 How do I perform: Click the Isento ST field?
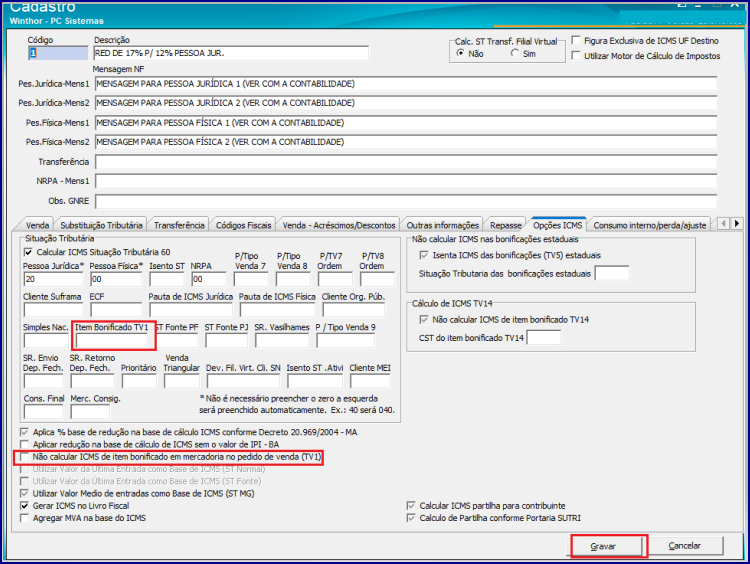[x=166, y=279]
